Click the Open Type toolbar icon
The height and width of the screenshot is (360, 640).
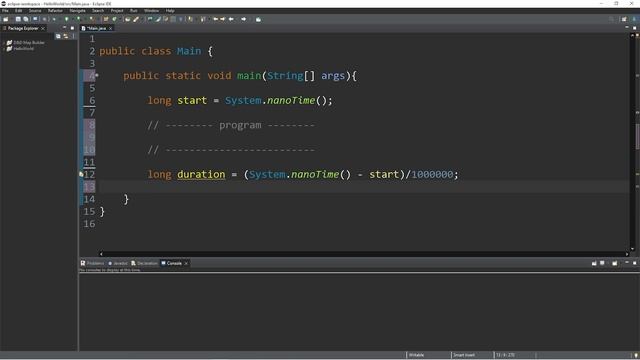coord(127,19)
